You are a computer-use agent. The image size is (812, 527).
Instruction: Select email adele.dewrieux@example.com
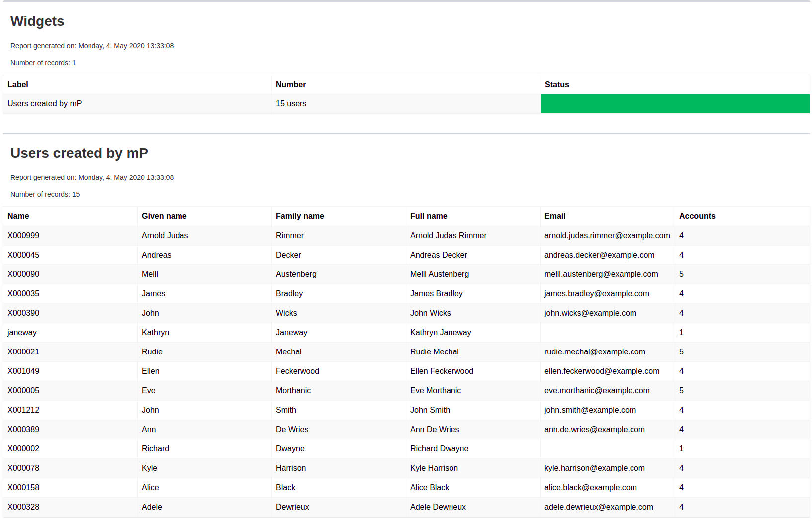point(599,507)
